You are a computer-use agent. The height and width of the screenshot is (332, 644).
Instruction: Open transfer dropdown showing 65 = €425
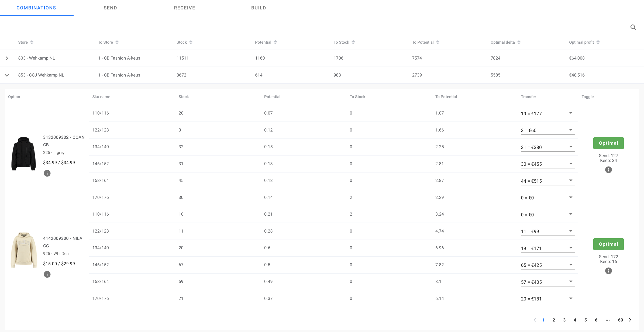[x=547, y=265]
